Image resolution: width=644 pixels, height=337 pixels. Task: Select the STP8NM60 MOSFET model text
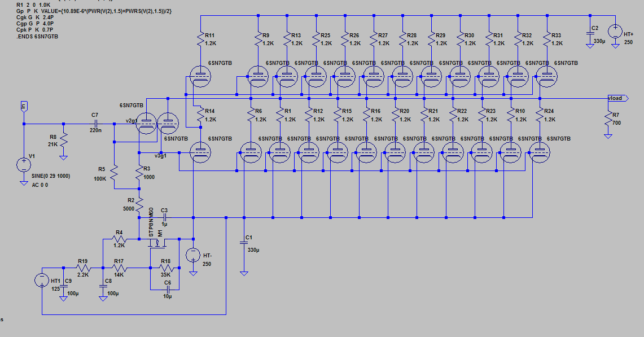pos(151,222)
